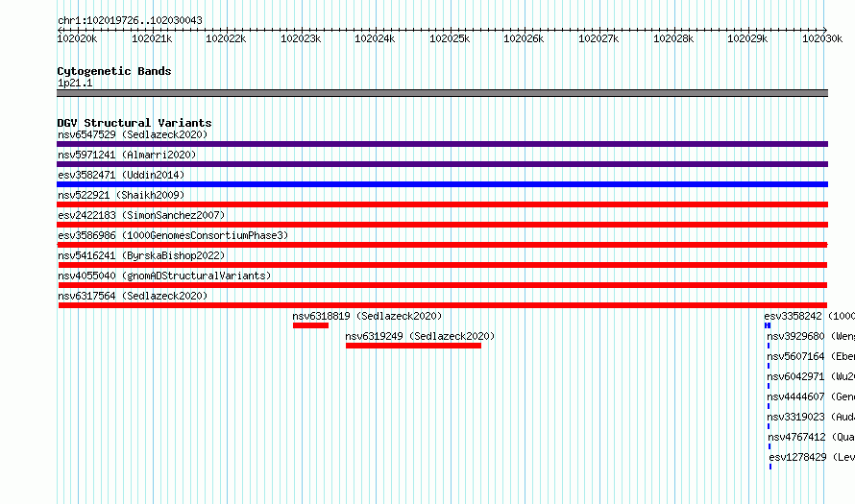Click the 102021k ruler tick label
The image size is (855, 504).
(x=152, y=38)
